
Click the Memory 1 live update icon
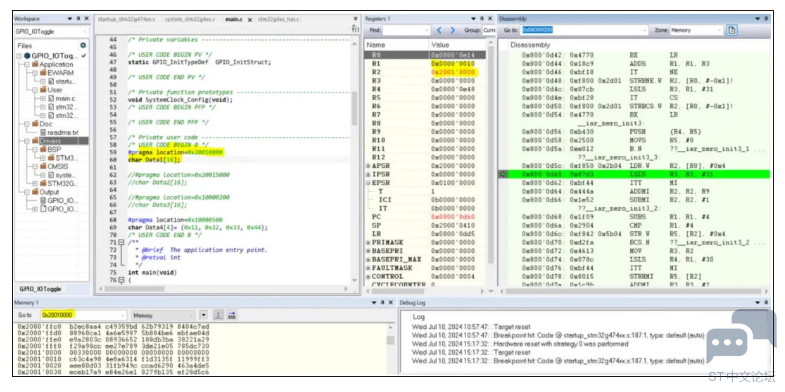point(218,315)
